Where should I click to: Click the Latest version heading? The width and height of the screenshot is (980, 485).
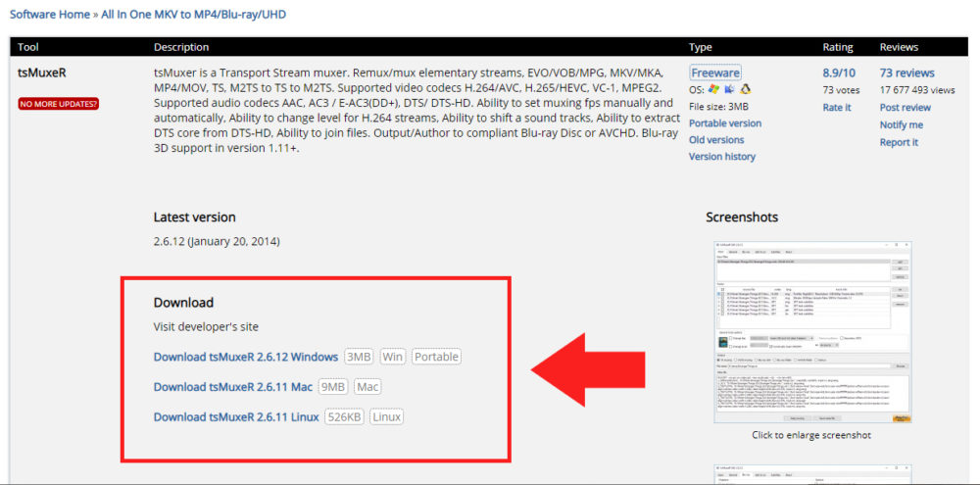tap(194, 218)
